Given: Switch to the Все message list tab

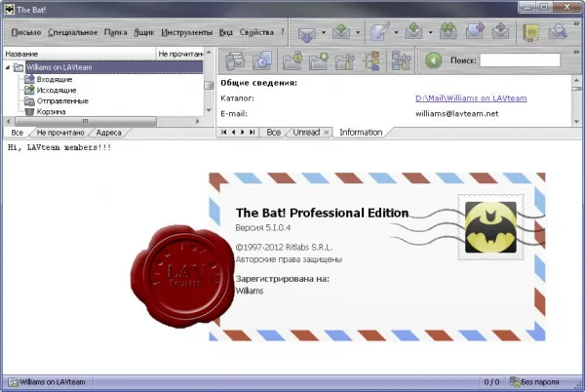Looking at the screenshot, I should tap(273, 132).
